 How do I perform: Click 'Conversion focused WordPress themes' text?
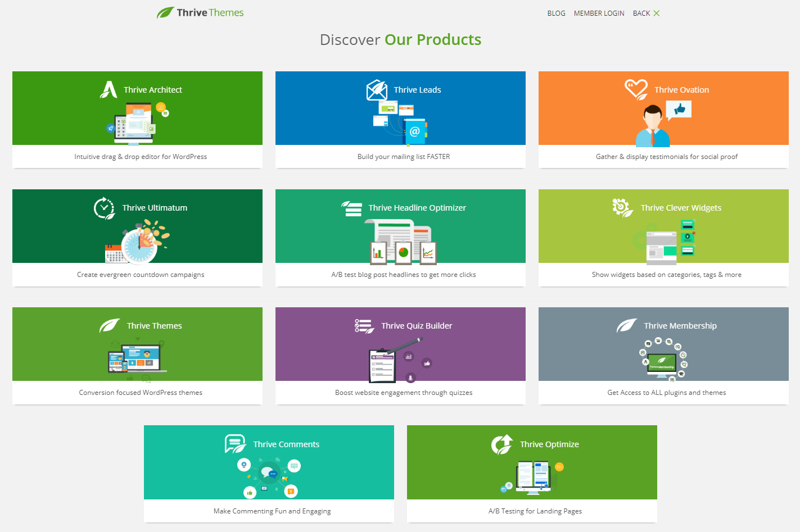point(141,393)
